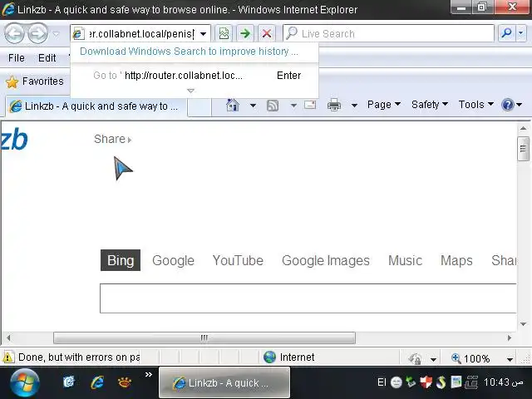Viewport: 532px width, 399px height.
Task: Expand the Print options dropdown arrow
Action: (x=354, y=106)
